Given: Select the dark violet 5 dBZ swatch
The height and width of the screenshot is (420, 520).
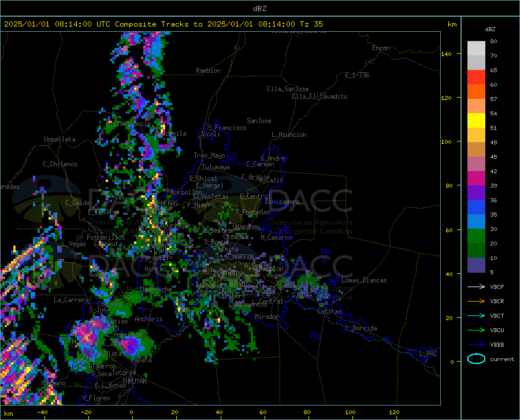Looking at the screenshot, I should 476,265.
